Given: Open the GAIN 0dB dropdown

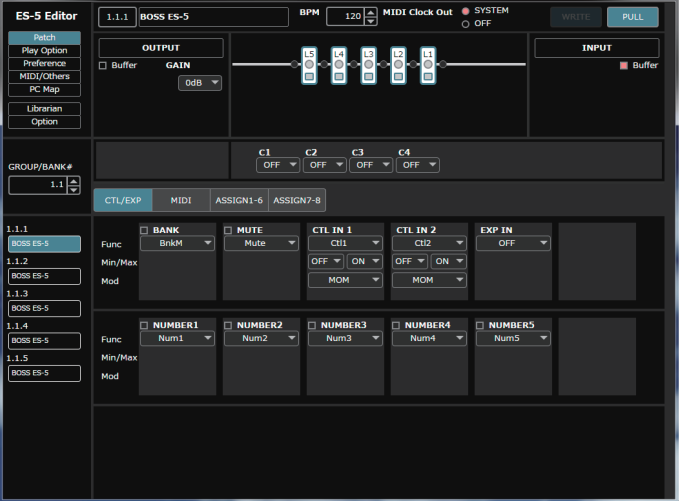Looking at the screenshot, I should [200, 84].
